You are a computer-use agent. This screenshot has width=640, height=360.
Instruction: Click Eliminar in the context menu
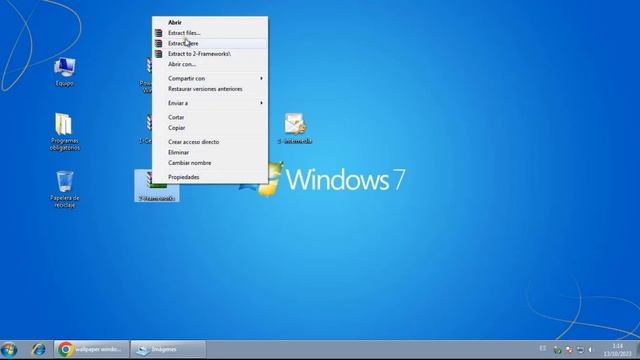(210, 152)
